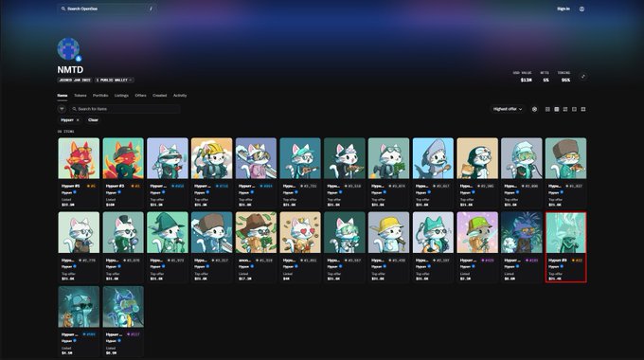This screenshot has height=360, width=644.
Task: Click the verified badge on NMTD avatar
Action: point(79,59)
